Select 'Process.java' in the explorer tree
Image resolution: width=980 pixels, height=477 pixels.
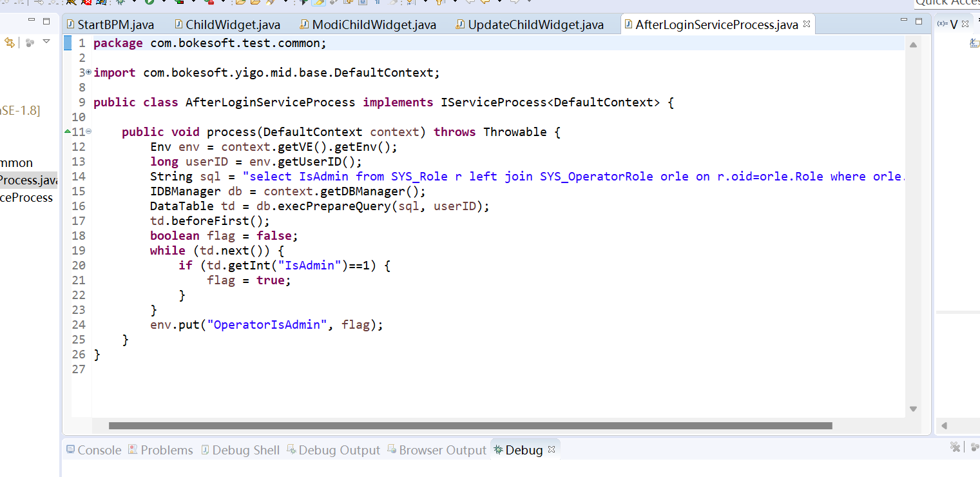(x=29, y=180)
